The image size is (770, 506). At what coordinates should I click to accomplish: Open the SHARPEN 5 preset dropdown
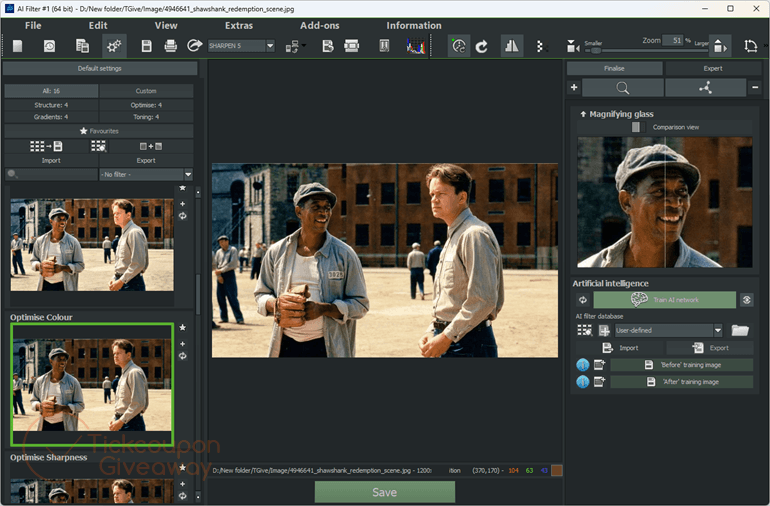[271, 46]
